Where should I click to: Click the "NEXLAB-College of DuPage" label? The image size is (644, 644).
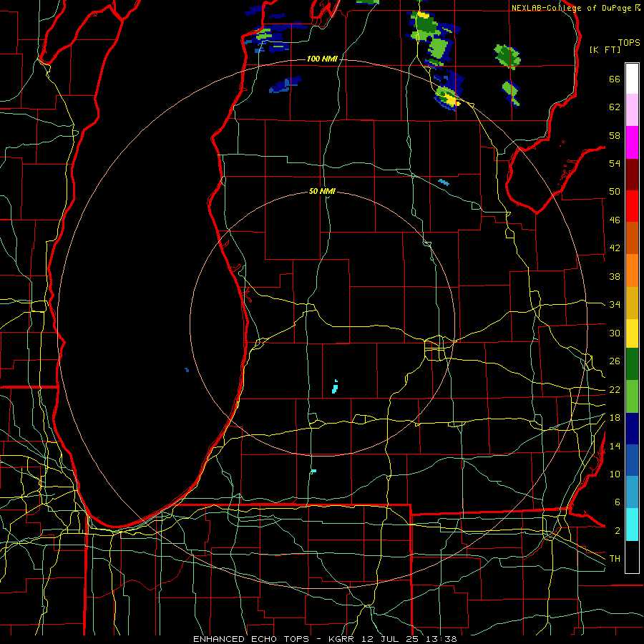[572, 8]
